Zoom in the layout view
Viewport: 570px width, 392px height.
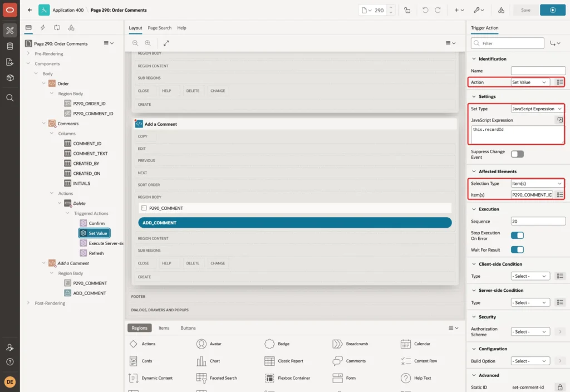(148, 43)
